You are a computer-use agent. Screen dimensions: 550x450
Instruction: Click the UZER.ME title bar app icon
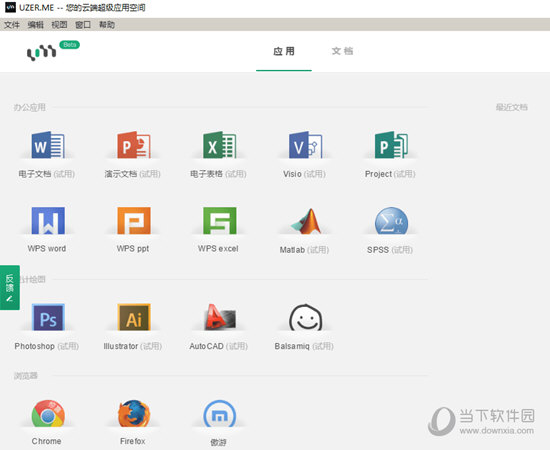click(x=11, y=7)
